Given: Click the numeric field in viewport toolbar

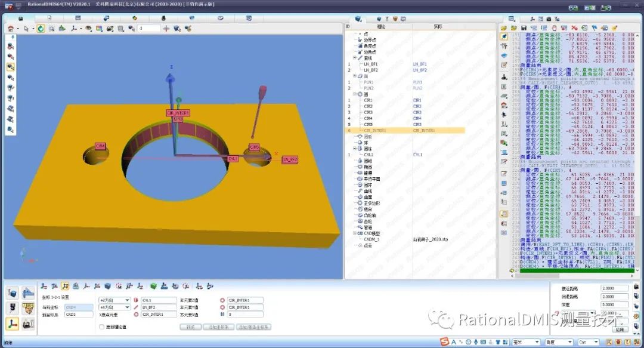Looking at the screenshot, I should pyautogui.click(x=148, y=29).
